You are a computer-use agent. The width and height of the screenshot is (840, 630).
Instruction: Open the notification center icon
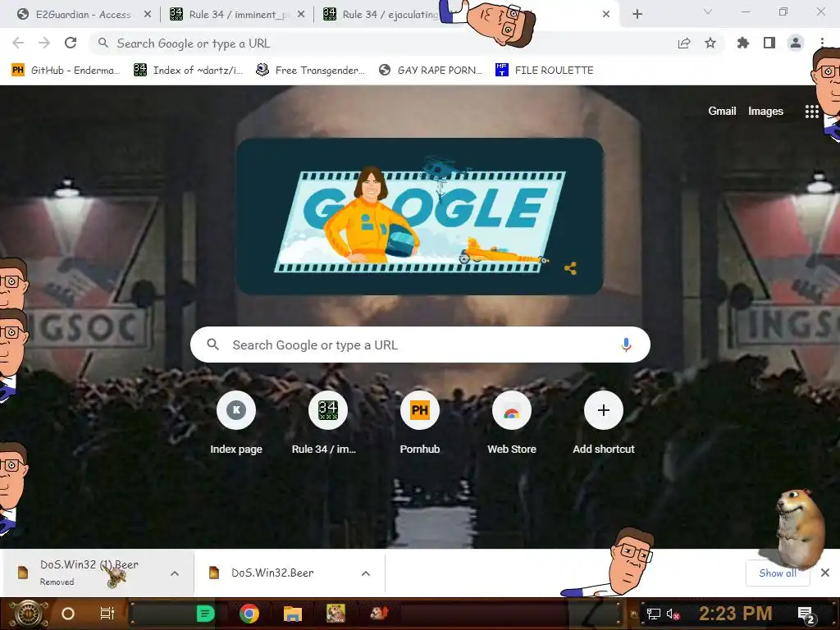[x=806, y=615]
